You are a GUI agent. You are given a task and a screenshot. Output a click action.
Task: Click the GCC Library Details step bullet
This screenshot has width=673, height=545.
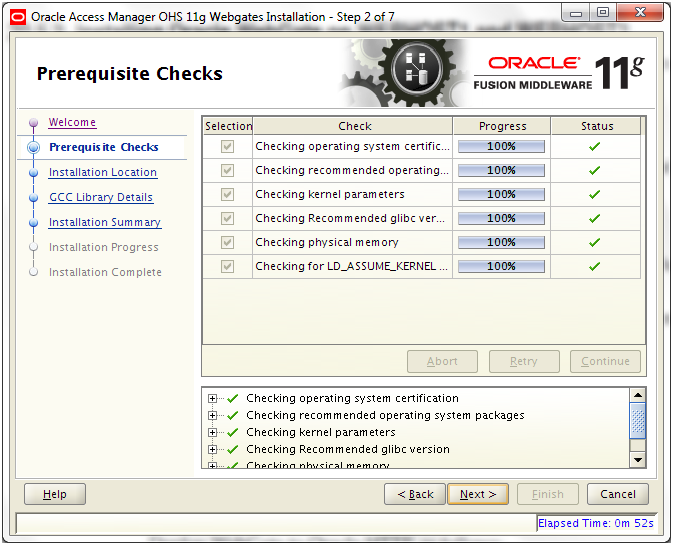point(33,197)
